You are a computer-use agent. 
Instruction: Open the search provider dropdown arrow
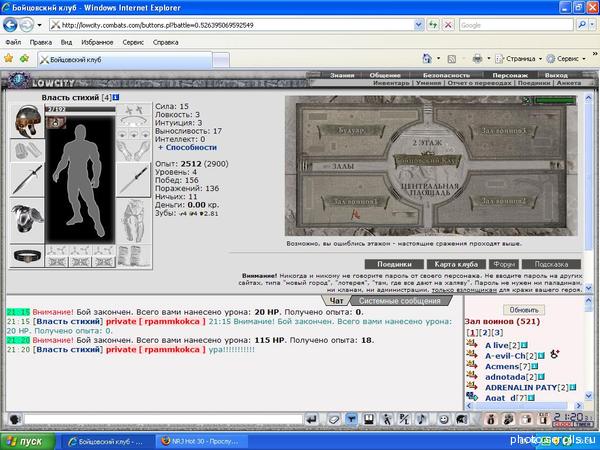(x=592, y=25)
